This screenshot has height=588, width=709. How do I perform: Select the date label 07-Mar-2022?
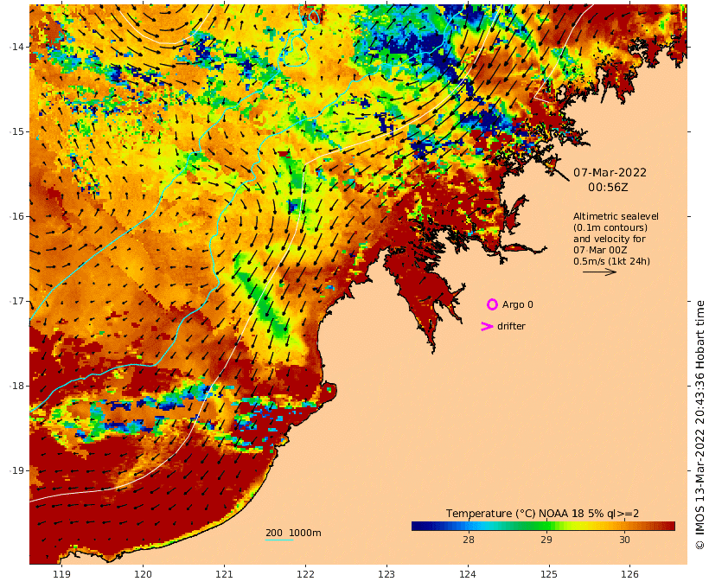[x=610, y=172]
